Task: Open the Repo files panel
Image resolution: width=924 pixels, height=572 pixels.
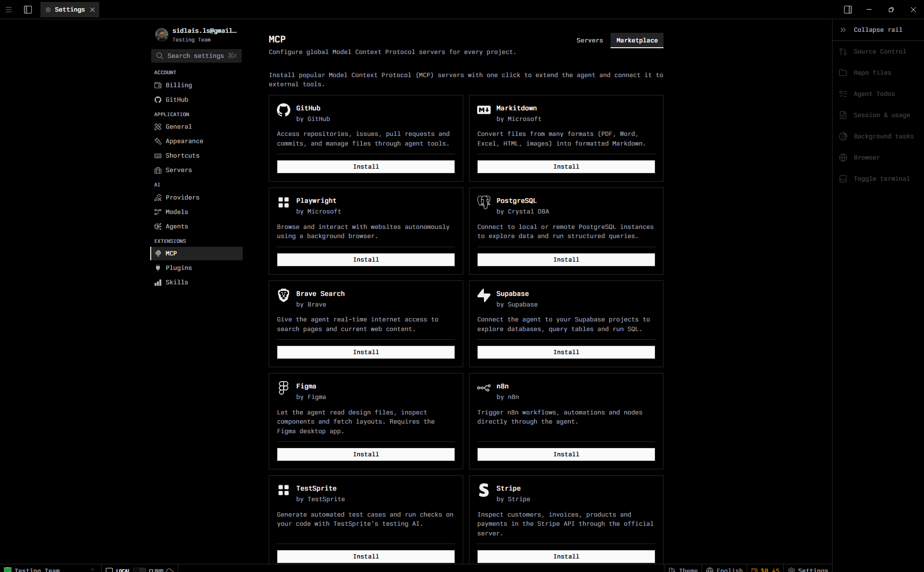Action: 878,73
